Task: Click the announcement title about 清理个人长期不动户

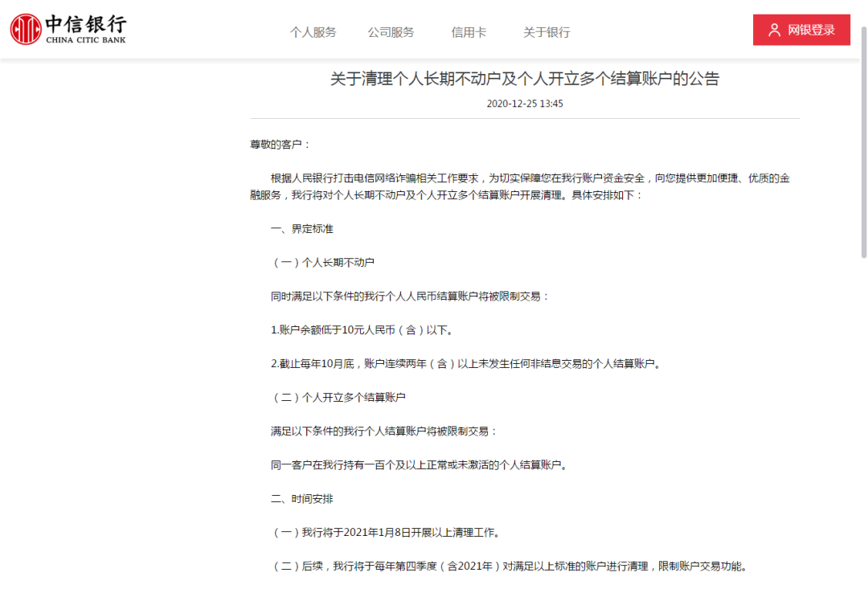Action: pyautogui.click(x=524, y=79)
